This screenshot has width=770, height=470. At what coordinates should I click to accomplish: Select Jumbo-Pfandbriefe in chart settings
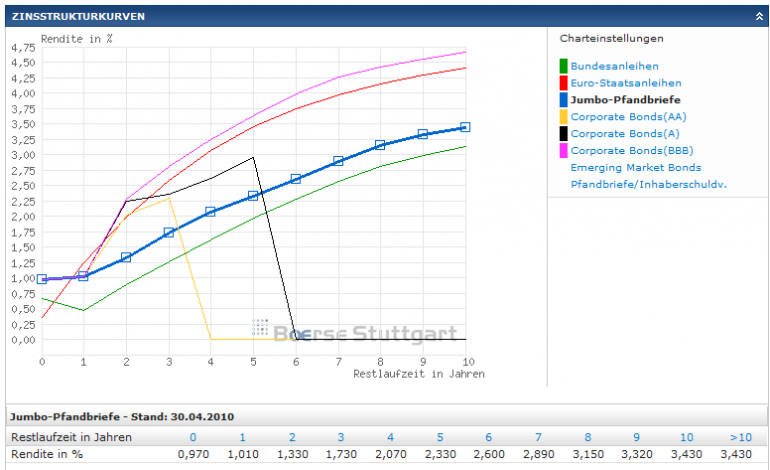coord(625,100)
